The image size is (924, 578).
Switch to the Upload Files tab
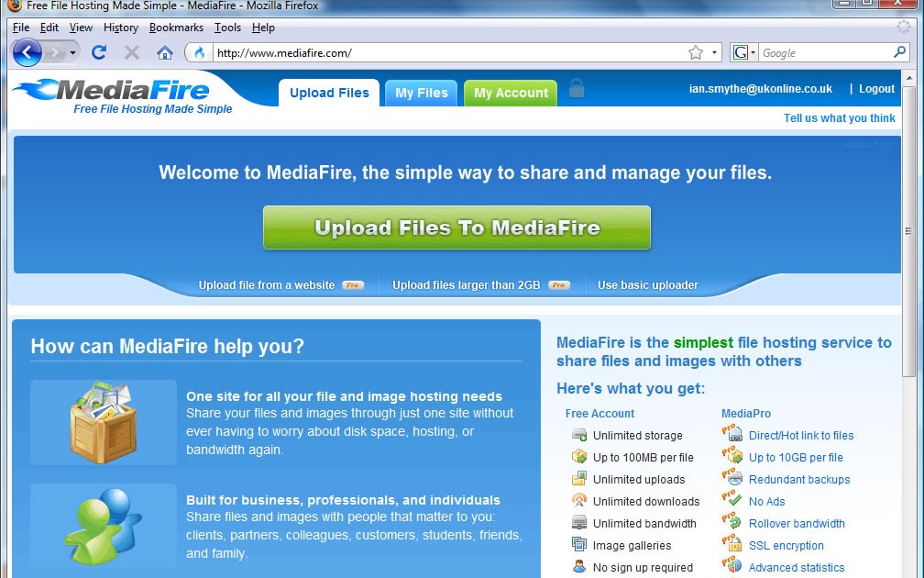click(x=329, y=94)
